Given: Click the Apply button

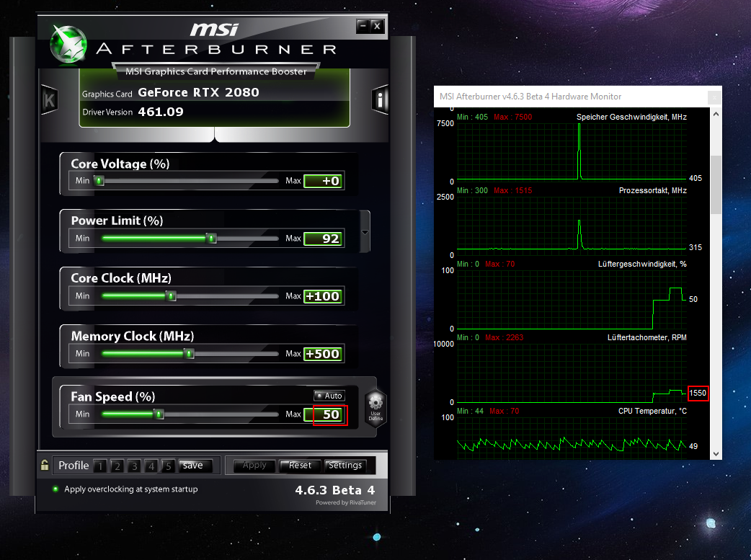Looking at the screenshot, I should pyautogui.click(x=254, y=466).
